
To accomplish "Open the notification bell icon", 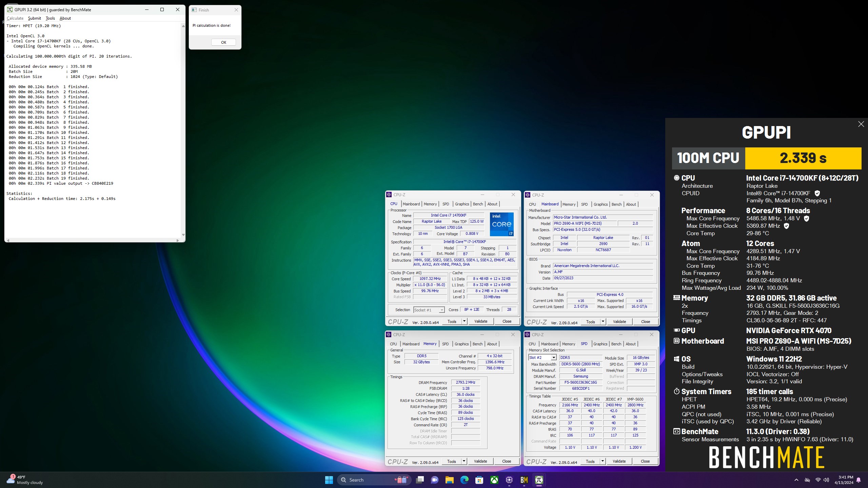I will click(859, 480).
